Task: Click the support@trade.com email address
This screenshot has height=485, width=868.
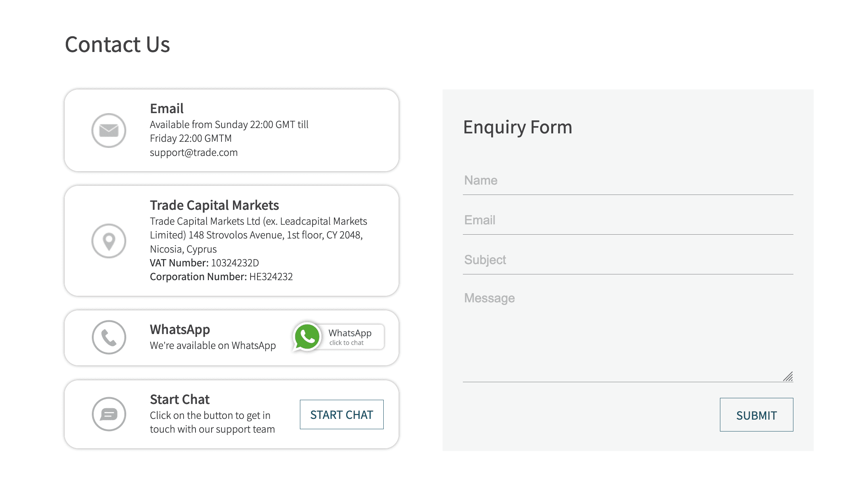Action: (x=194, y=152)
